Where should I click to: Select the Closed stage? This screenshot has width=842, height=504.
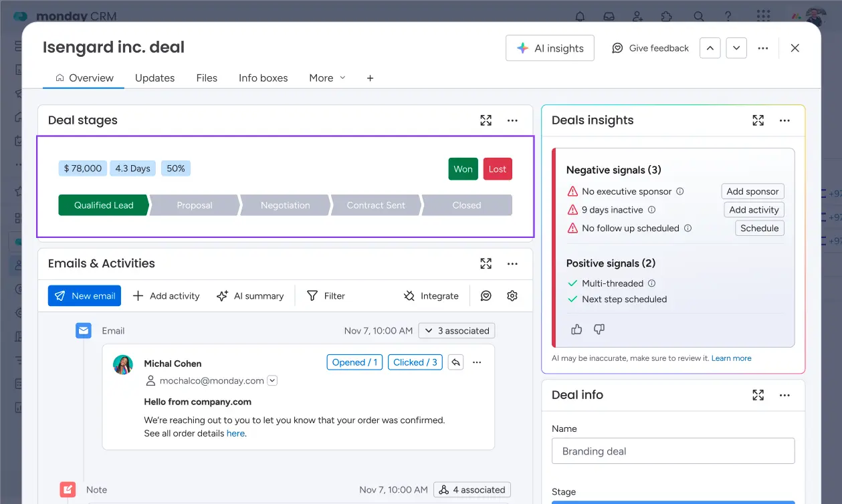(467, 205)
